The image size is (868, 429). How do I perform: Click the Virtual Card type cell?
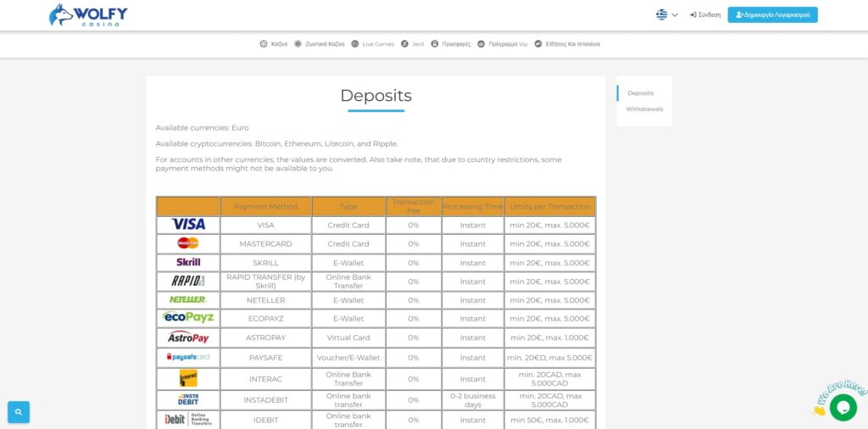click(348, 337)
